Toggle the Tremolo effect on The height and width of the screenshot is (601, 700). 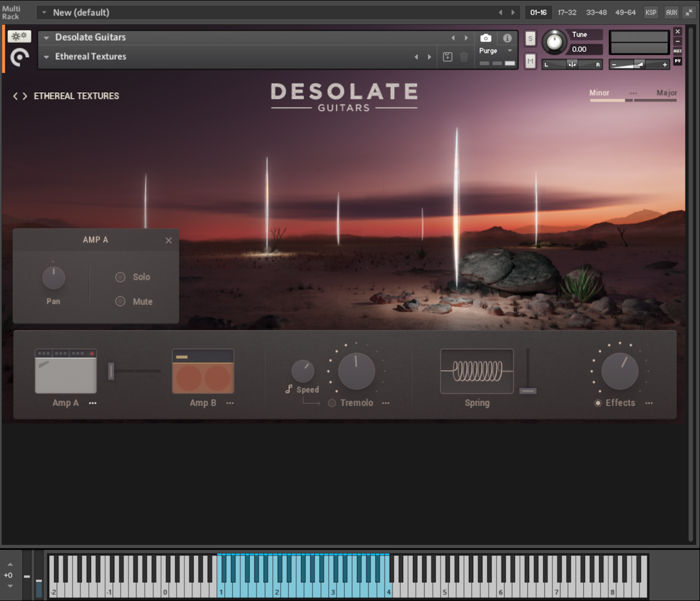tap(332, 403)
